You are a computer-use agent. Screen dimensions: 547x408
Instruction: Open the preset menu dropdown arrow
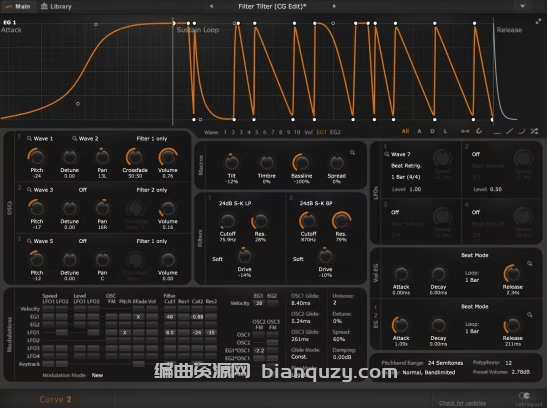522,6
